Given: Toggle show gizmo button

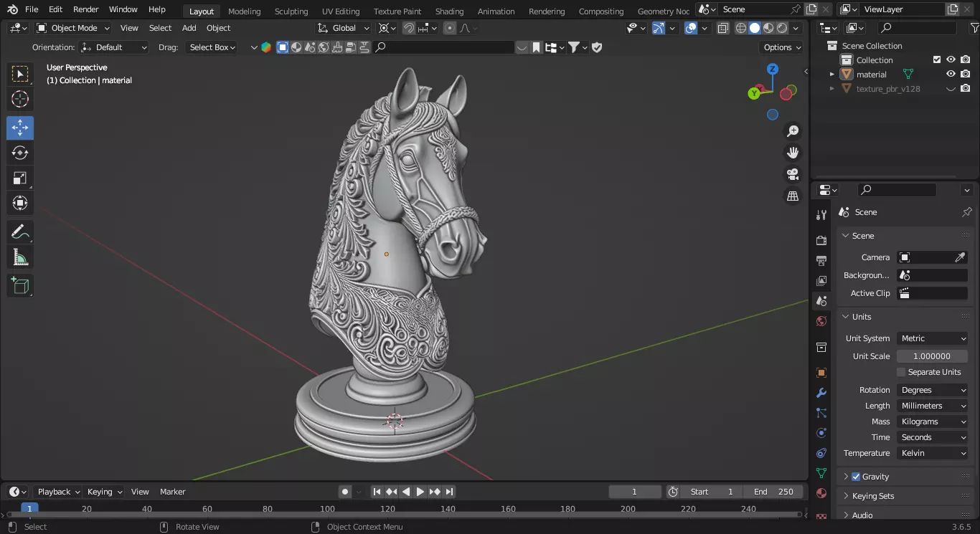Looking at the screenshot, I should [x=658, y=28].
